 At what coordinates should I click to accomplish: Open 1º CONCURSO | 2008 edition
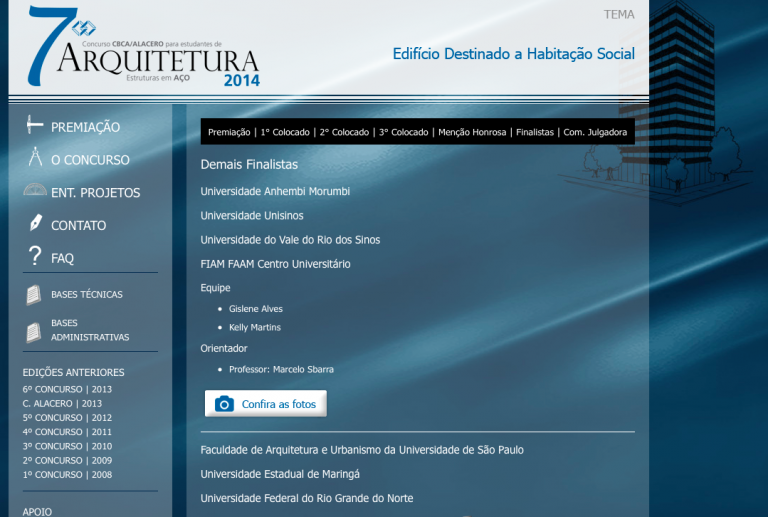[67, 475]
